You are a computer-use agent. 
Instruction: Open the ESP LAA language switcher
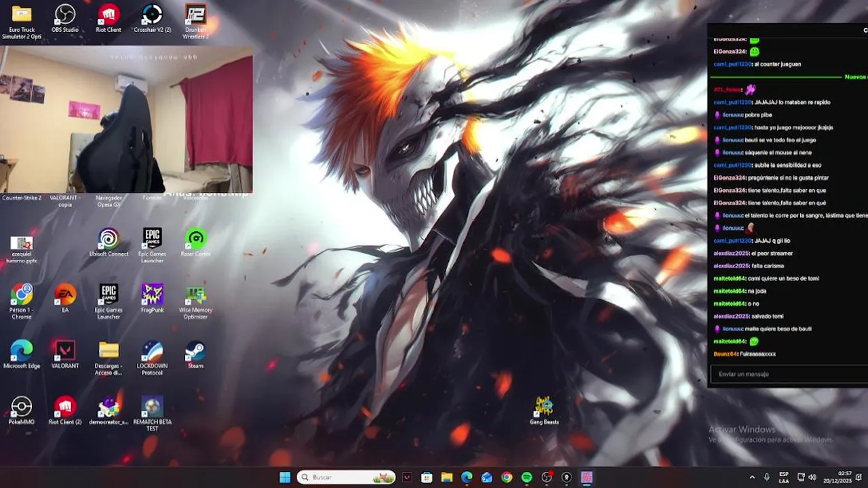tap(784, 477)
